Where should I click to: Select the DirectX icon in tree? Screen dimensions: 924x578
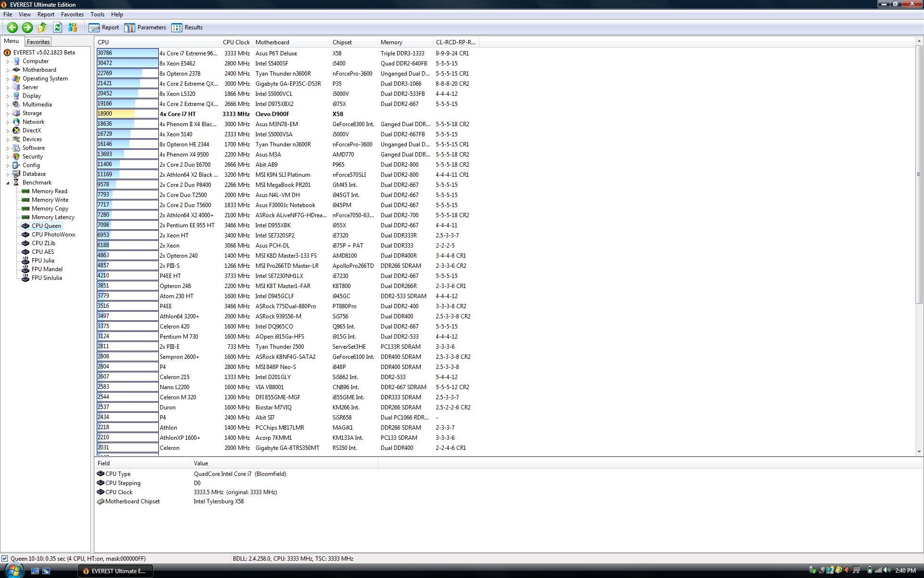[x=16, y=131]
